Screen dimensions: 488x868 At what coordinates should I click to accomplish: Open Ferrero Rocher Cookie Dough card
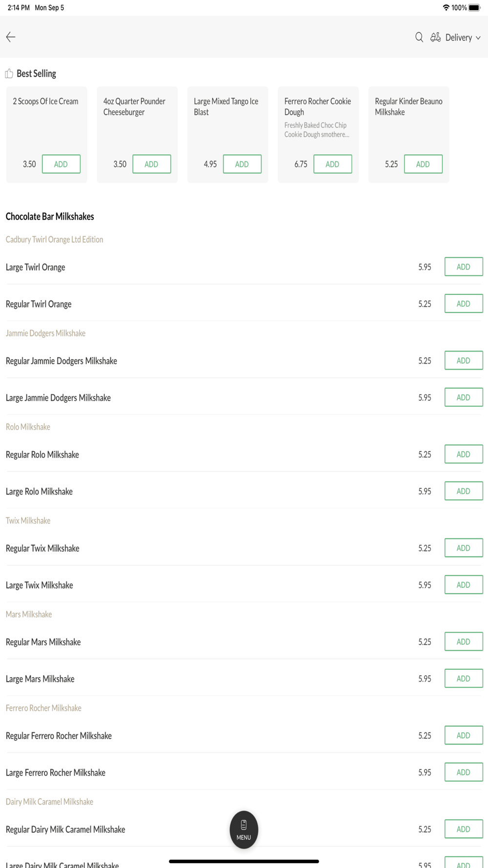(318, 117)
